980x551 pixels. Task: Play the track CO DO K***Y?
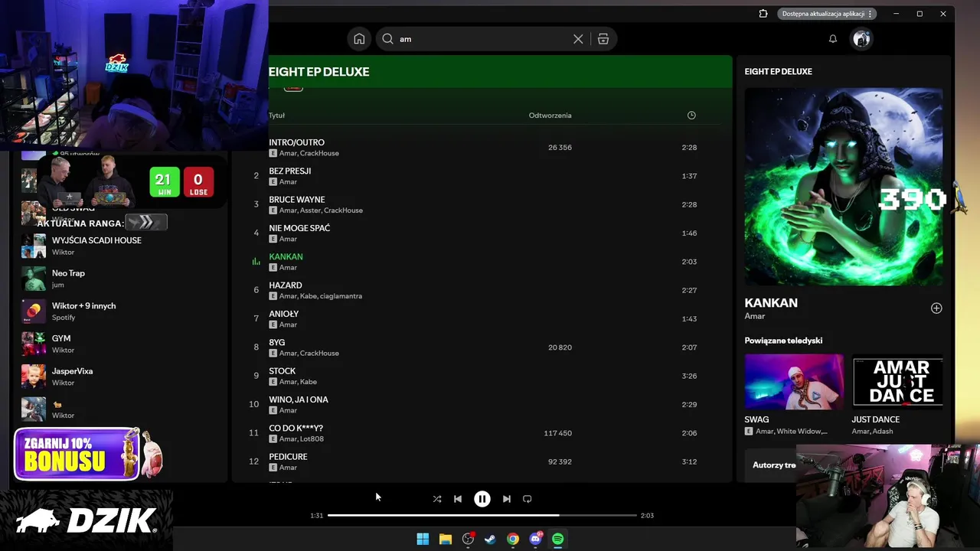(296, 428)
